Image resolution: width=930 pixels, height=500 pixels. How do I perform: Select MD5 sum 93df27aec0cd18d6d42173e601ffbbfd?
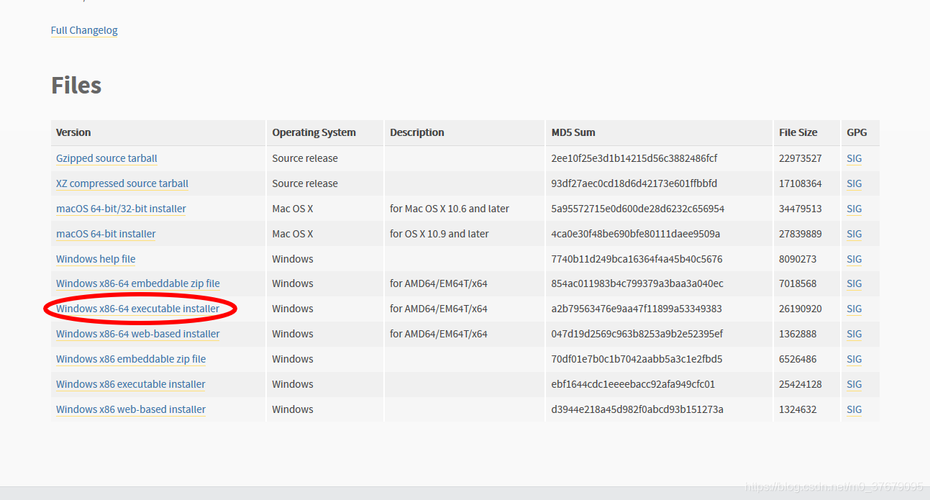634,183
